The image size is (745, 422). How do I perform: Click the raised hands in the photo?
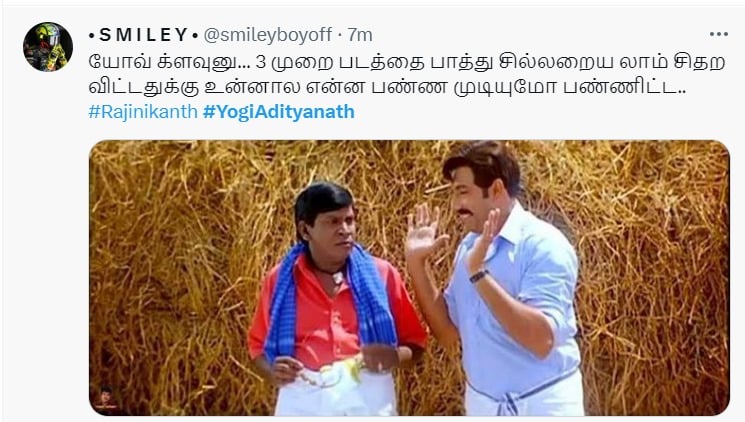tap(451, 235)
